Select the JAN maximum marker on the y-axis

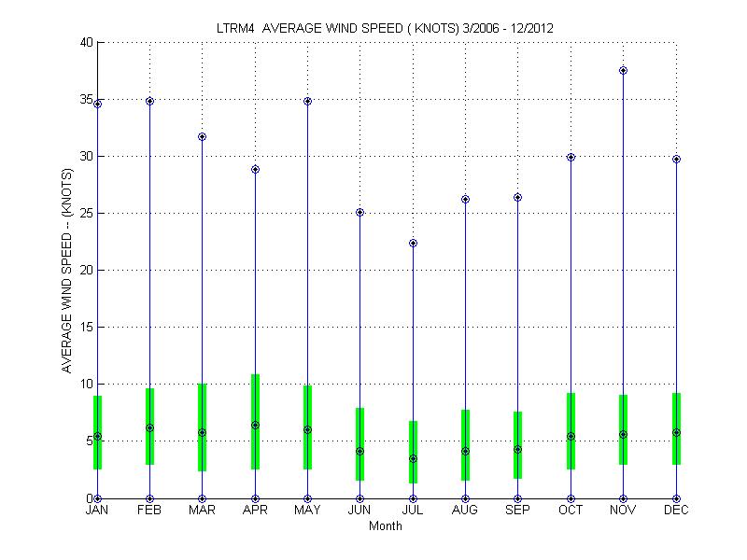tap(98, 105)
